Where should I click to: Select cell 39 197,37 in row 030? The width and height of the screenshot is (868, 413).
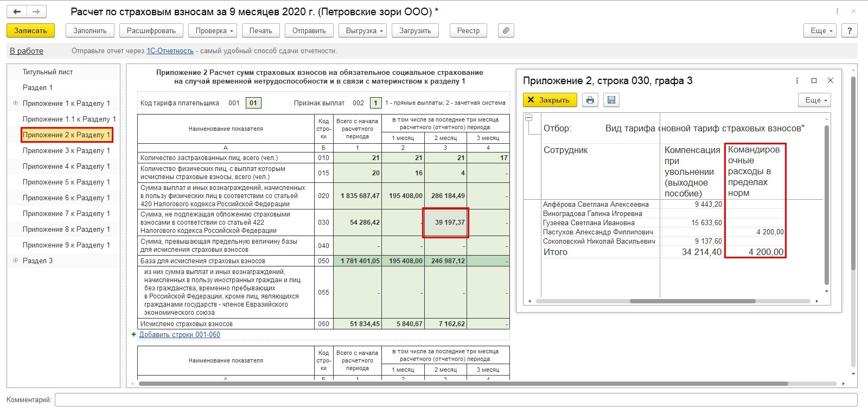[445, 223]
